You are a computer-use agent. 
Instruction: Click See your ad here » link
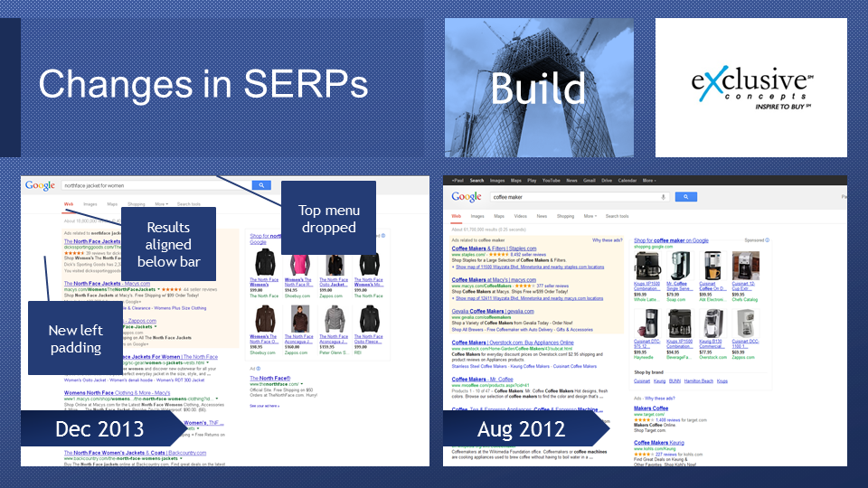coord(264,406)
